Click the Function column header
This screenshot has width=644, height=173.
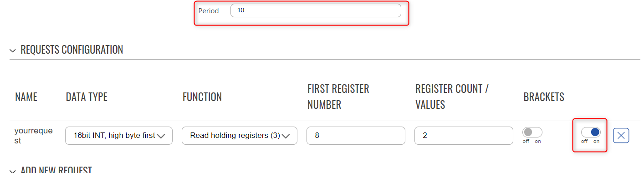point(202,97)
